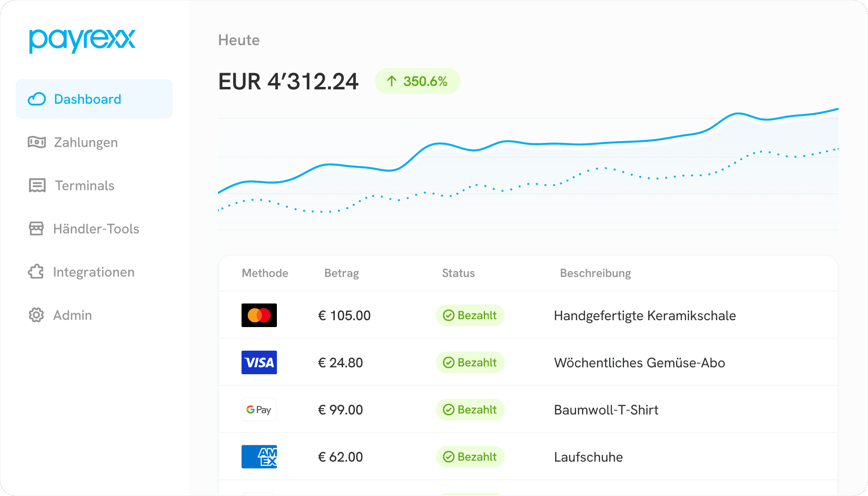This screenshot has width=868, height=496.
Task: Click the amount € 99.00
Action: click(x=340, y=410)
